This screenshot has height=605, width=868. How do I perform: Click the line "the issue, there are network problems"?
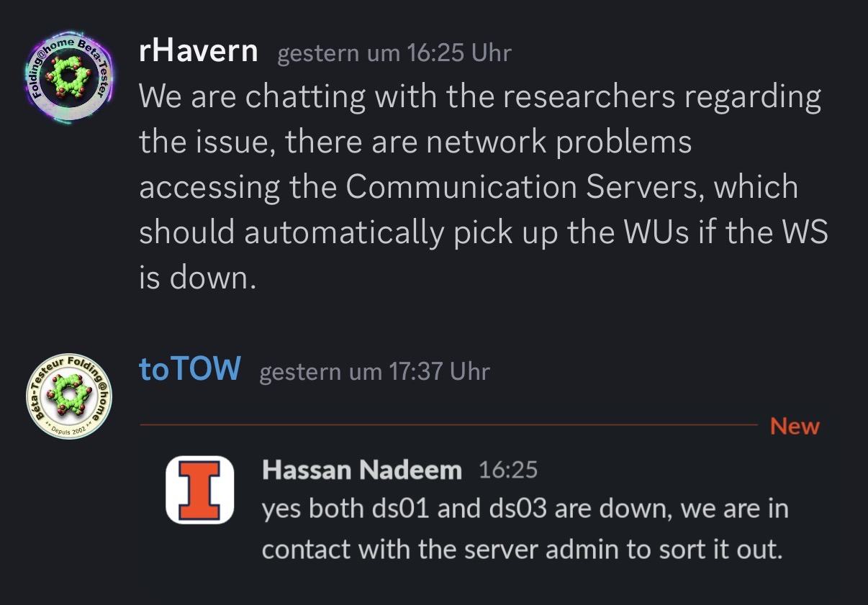pyautogui.click(x=415, y=142)
